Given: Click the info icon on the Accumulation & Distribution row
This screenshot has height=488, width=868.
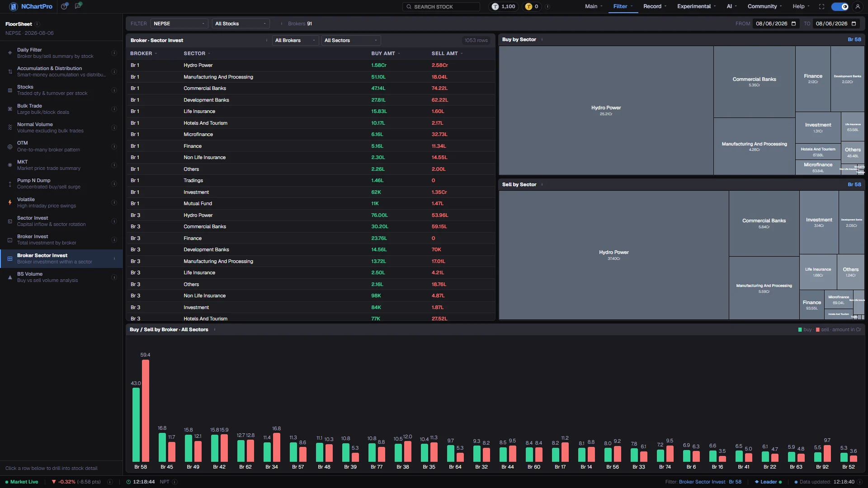Looking at the screenshot, I should click(114, 71).
